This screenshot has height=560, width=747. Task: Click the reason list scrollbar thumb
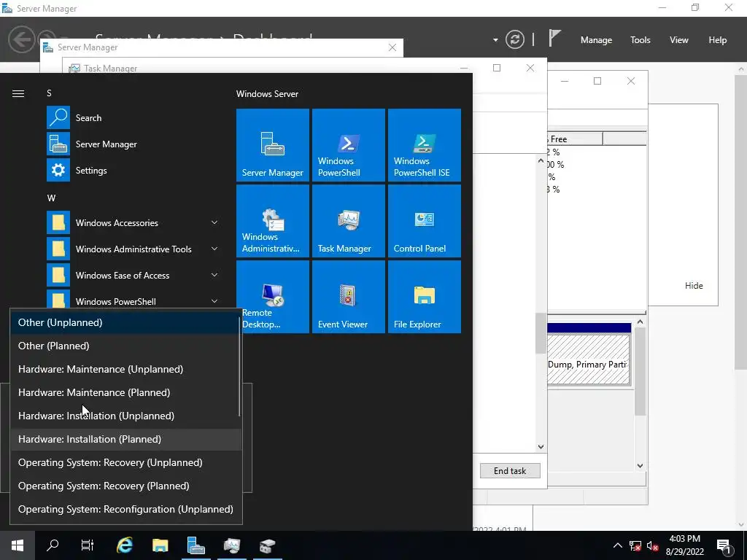coord(239,368)
